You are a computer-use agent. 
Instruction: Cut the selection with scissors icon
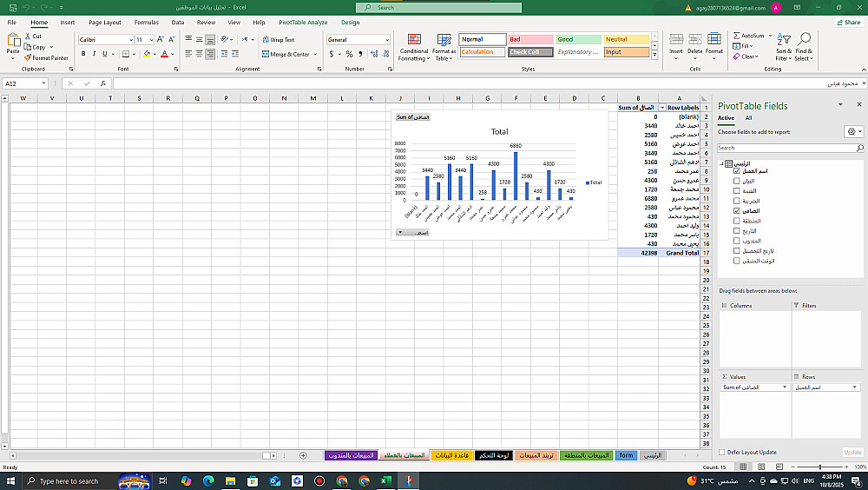28,36
